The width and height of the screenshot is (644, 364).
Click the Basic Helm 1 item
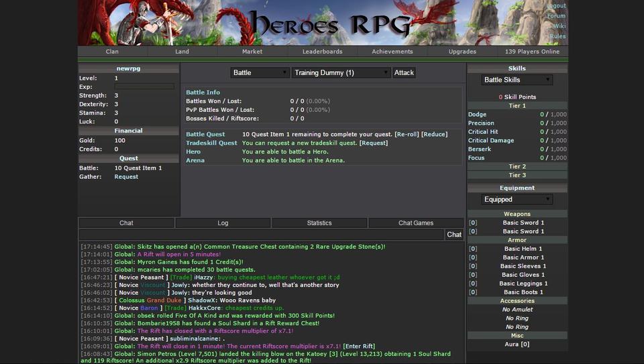click(x=523, y=249)
